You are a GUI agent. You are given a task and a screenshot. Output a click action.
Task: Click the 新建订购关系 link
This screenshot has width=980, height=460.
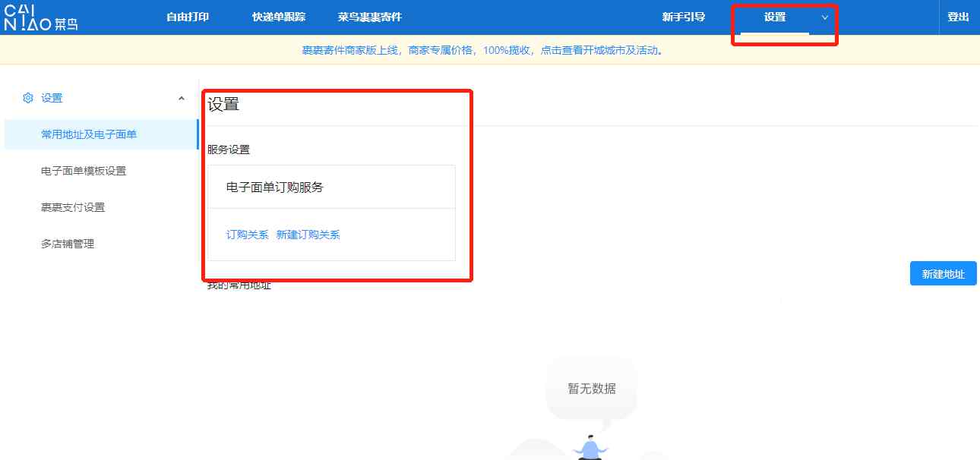tap(308, 235)
